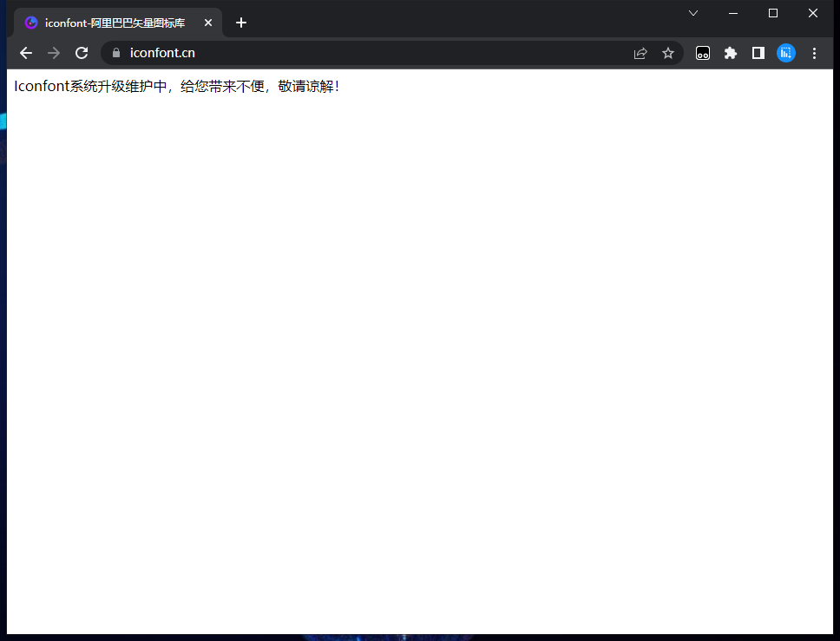Open the Extensions puzzle-piece menu
Image resolution: width=840 pixels, height=641 pixels.
click(730, 53)
